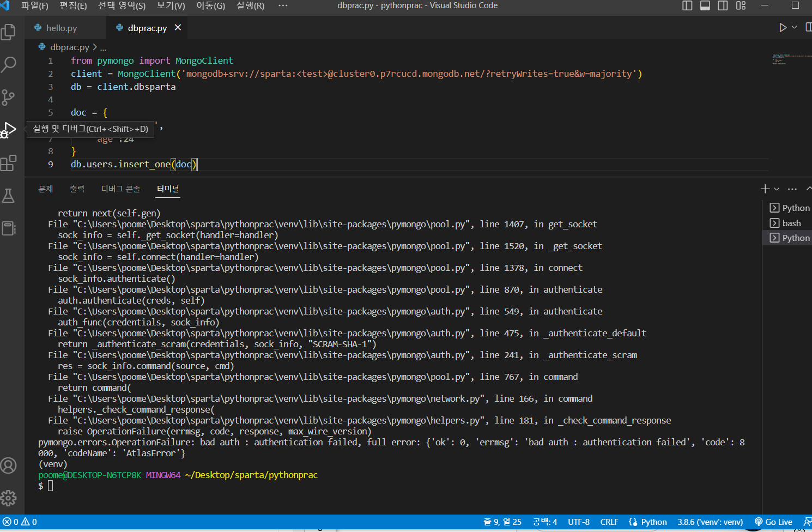Open the Run and Debug view

[x=8, y=130]
